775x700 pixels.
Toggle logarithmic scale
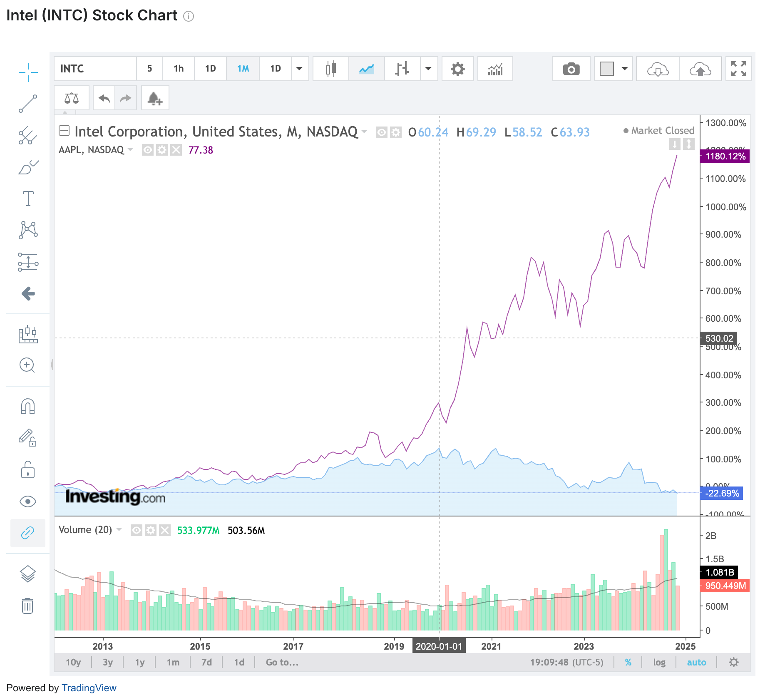pos(659,662)
